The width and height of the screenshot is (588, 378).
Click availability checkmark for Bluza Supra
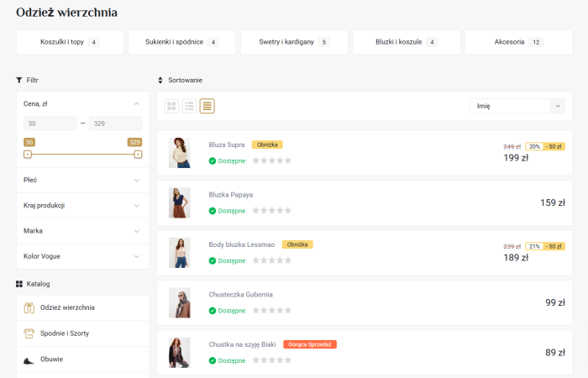[x=213, y=161]
